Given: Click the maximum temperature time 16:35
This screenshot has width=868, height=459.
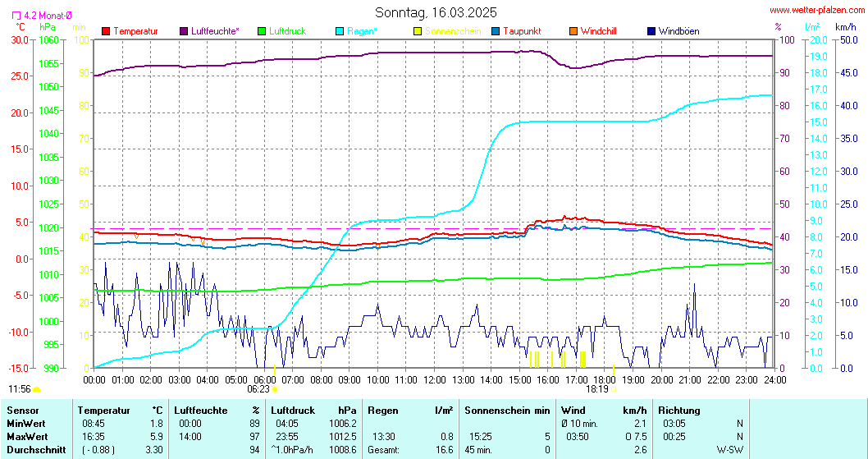Looking at the screenshot, I should pos(93,437).
